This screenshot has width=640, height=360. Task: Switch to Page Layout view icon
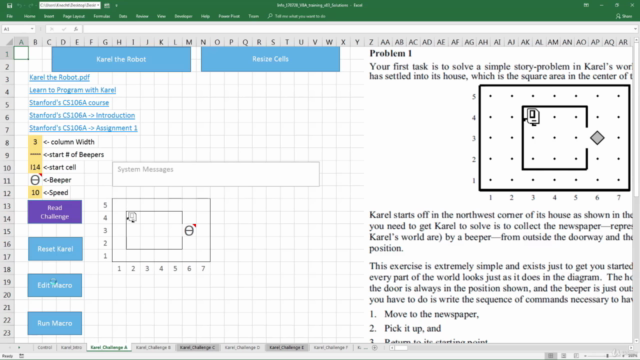pos(564,356)
